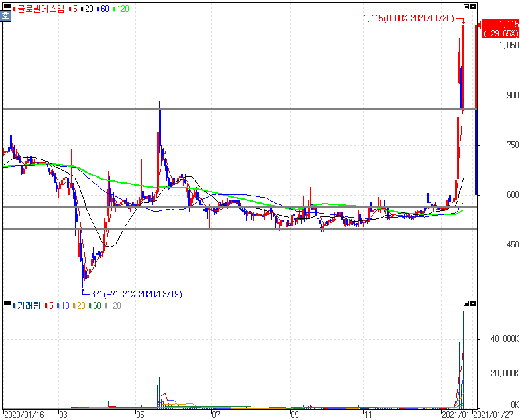Select the 거래량 volume legend label
Image resolution: width=520 pixels, height=420 pixels.
[27, 305]
